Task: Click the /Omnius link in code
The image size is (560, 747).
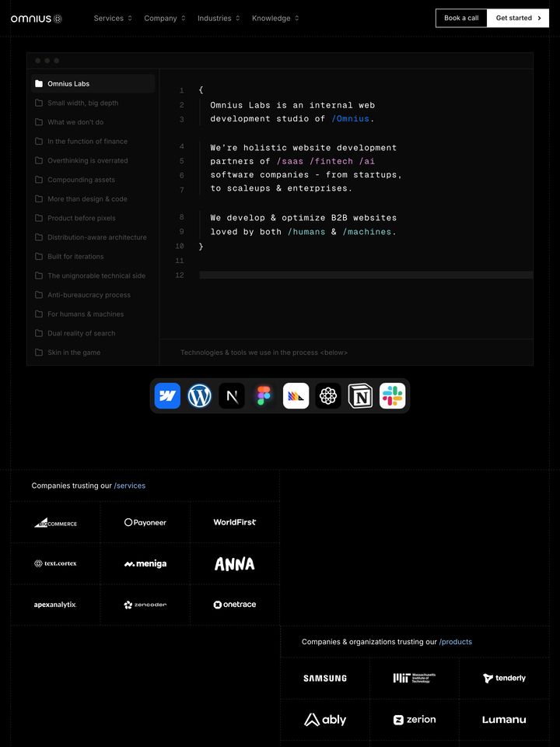Action: (351, 118)
